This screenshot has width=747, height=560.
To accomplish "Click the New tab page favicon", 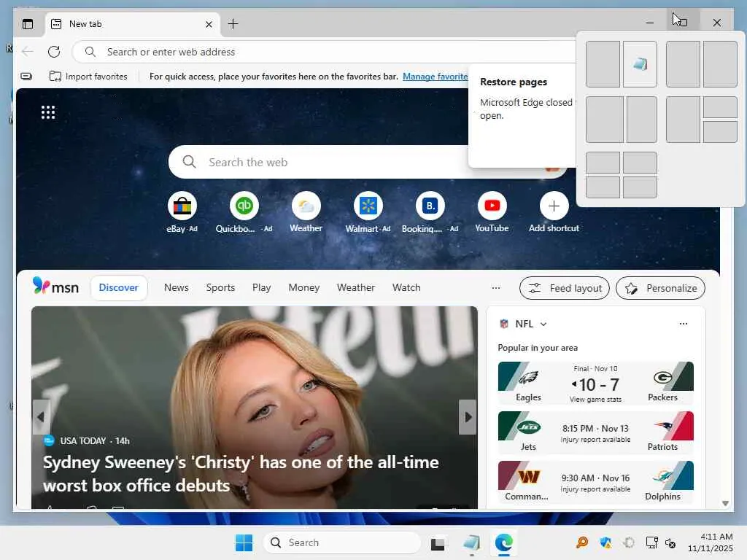I will tap(56, 24).
